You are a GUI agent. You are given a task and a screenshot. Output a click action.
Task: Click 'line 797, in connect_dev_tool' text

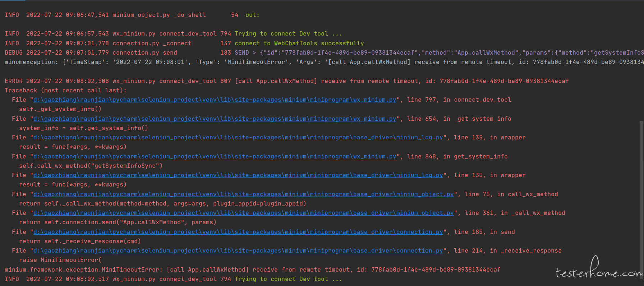[459, 100]
